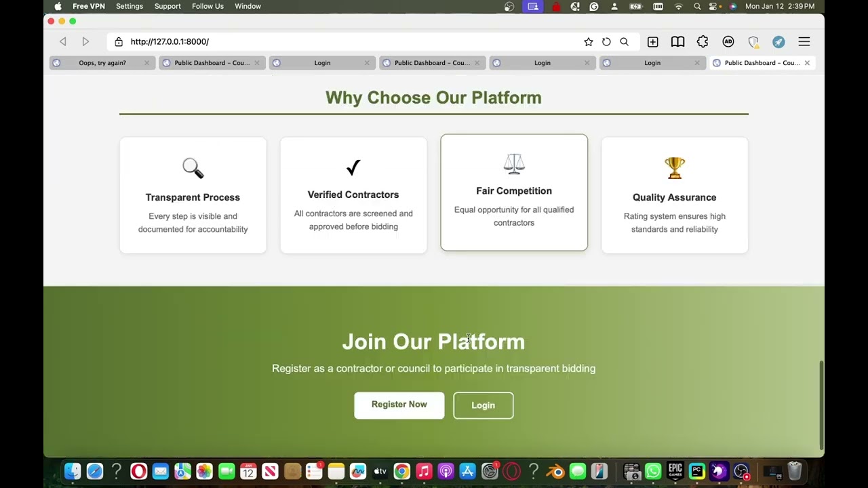The width and height of the screenshot is (868, 488).
Task: Open Music app in the dock
Action: click(x=424, y=471)
